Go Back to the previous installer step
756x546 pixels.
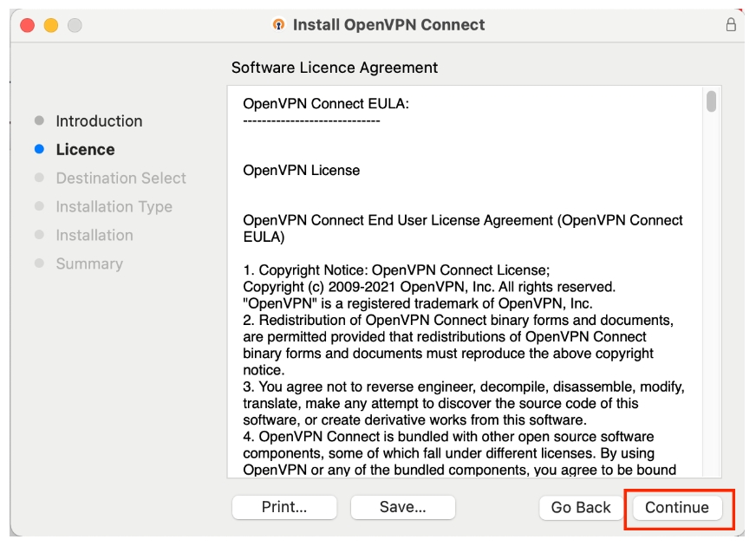(581, 508)
